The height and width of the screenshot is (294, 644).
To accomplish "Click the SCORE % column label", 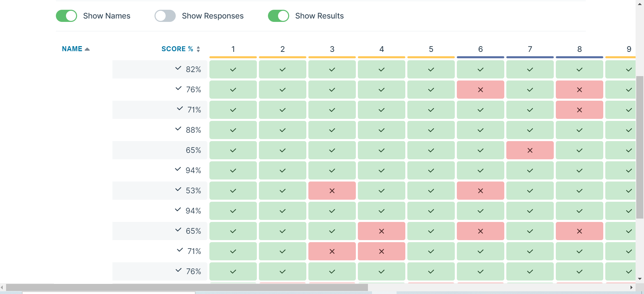I will tap(177, 48).
